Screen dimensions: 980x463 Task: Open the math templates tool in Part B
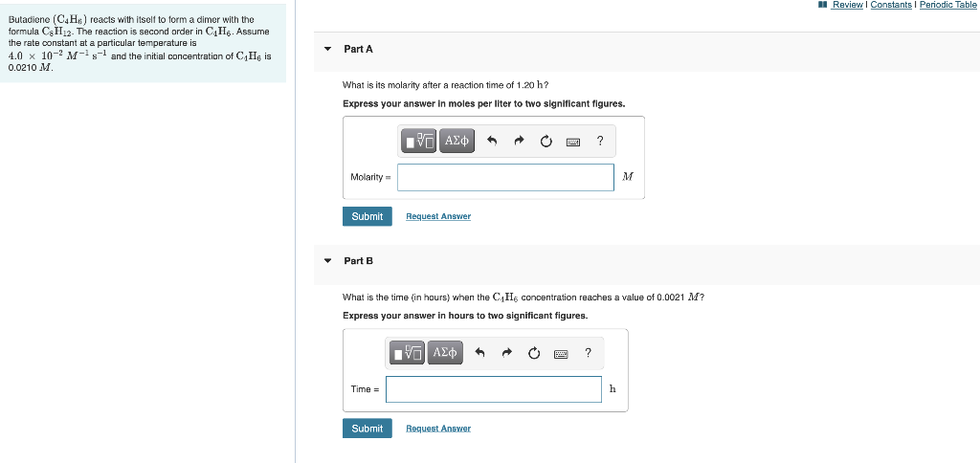pos(408,353)
